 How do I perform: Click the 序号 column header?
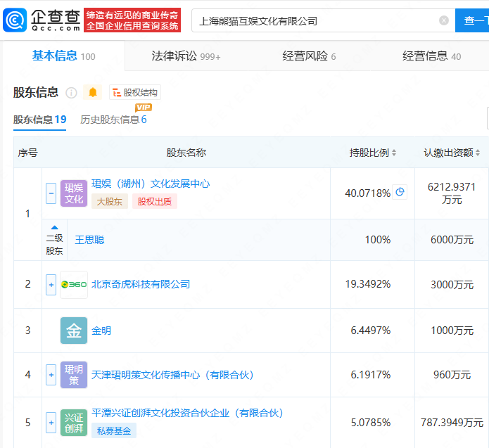[27, 153]
